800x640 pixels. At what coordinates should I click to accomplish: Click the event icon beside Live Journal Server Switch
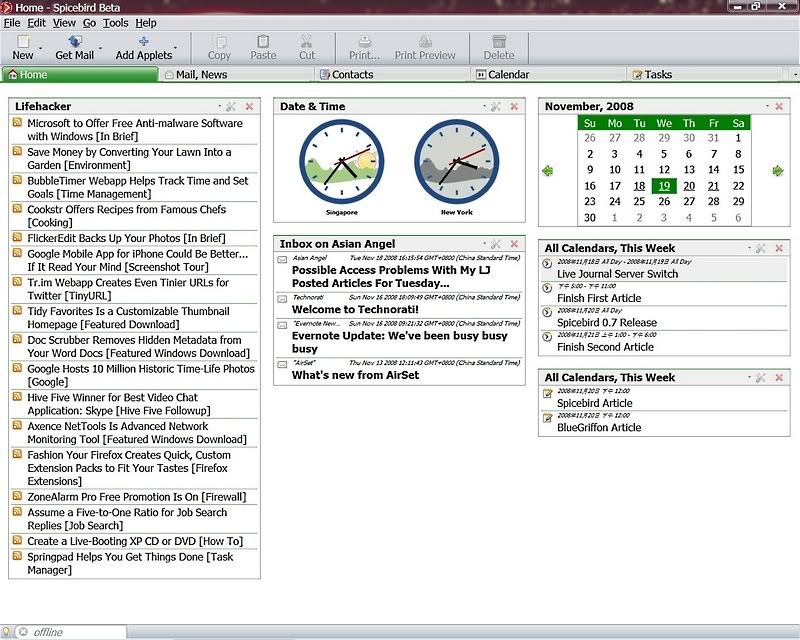[x=547, y=263]
